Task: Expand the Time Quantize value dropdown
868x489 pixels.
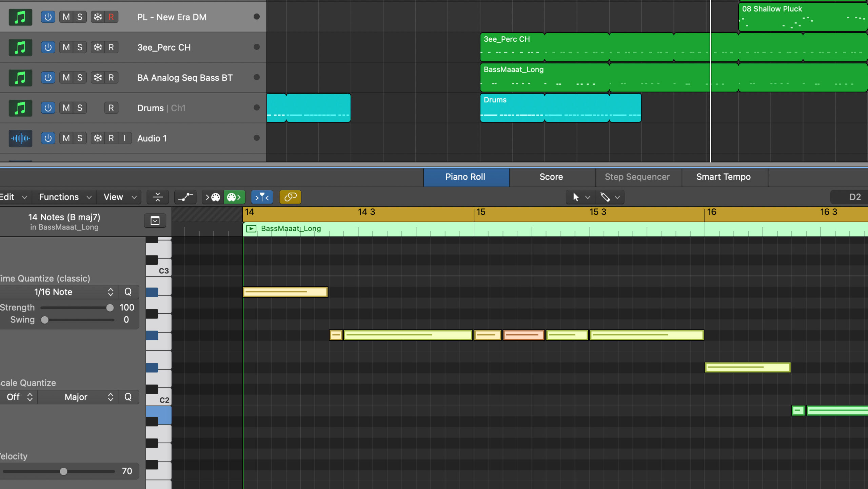Action: (x=110, y=291)
